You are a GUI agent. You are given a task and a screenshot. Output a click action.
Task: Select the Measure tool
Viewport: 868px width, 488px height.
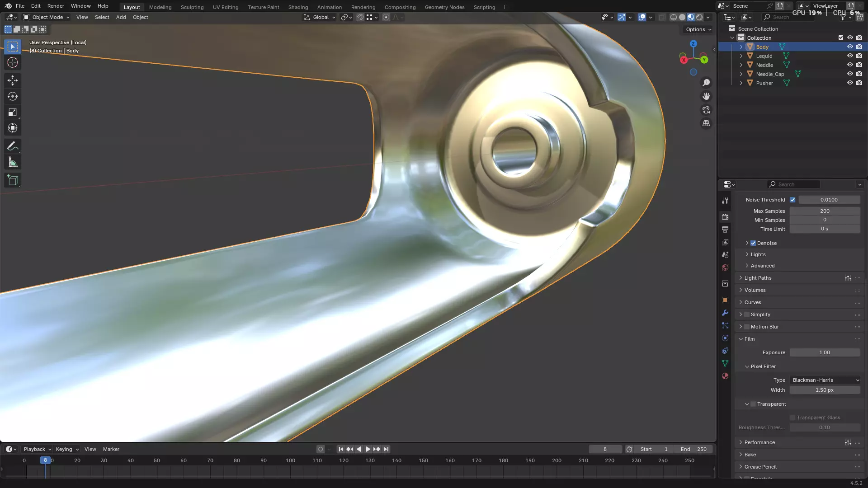13,163
